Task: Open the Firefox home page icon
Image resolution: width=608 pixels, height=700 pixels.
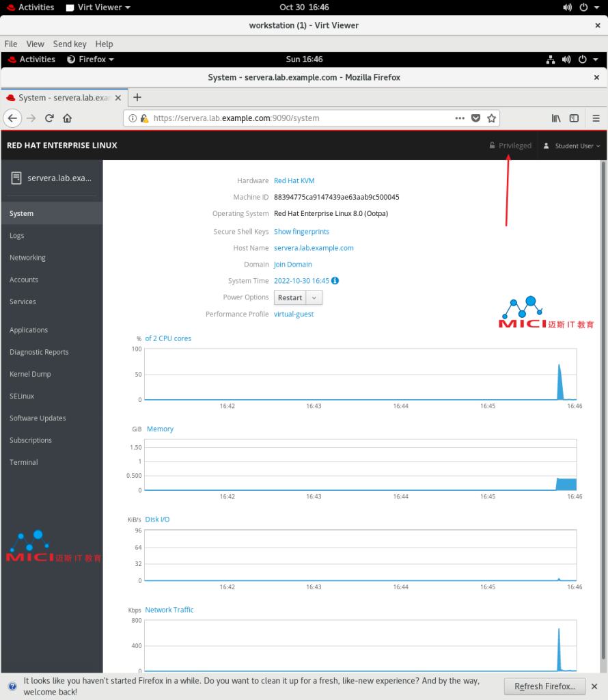Action: (x=68, y=118)
